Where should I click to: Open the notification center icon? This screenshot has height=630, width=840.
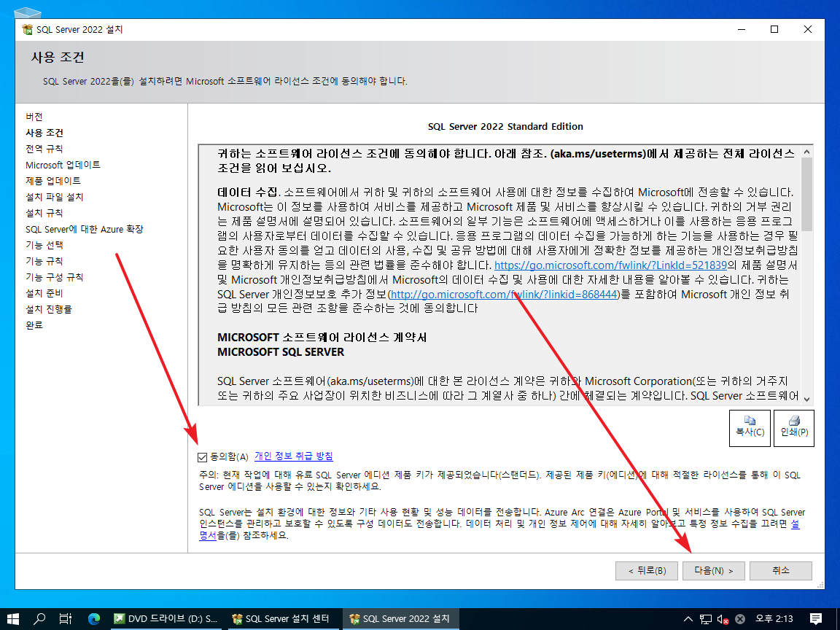click(816, 619)
